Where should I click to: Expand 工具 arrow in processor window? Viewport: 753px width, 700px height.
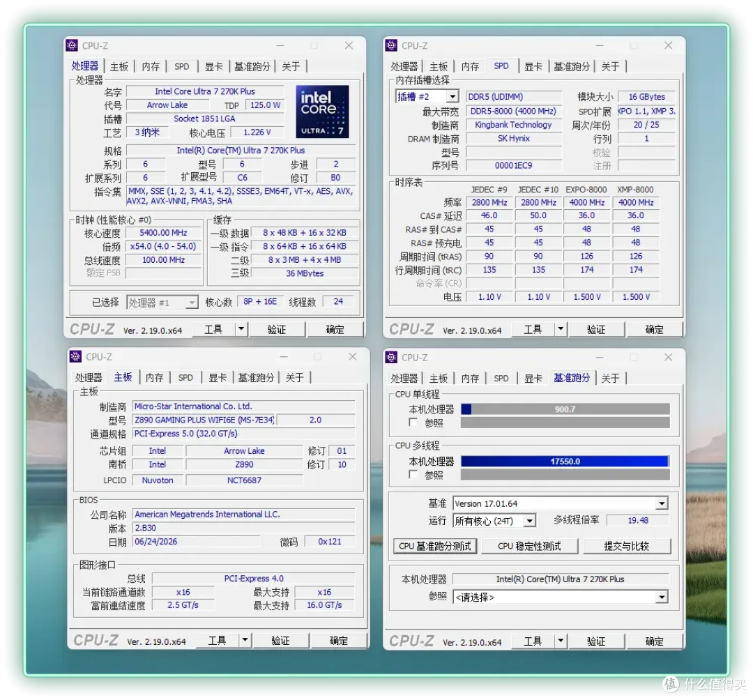pyautogui.click(x=241, y=329)
